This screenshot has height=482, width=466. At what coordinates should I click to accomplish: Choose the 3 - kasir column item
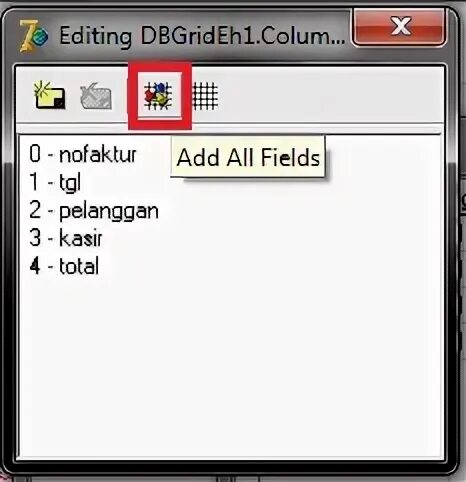coord(66,238)
